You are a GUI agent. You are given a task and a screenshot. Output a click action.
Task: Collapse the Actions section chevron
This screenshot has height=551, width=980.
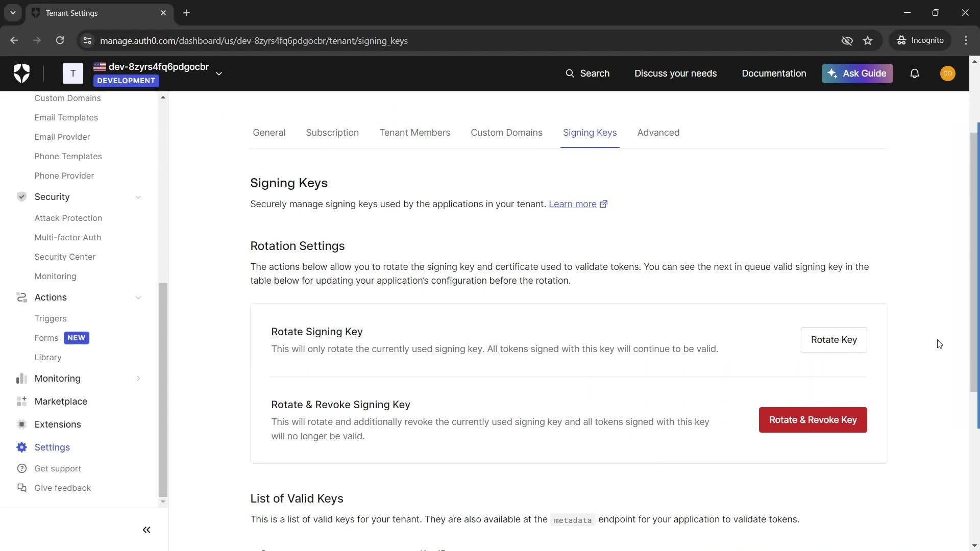point(138,297)
